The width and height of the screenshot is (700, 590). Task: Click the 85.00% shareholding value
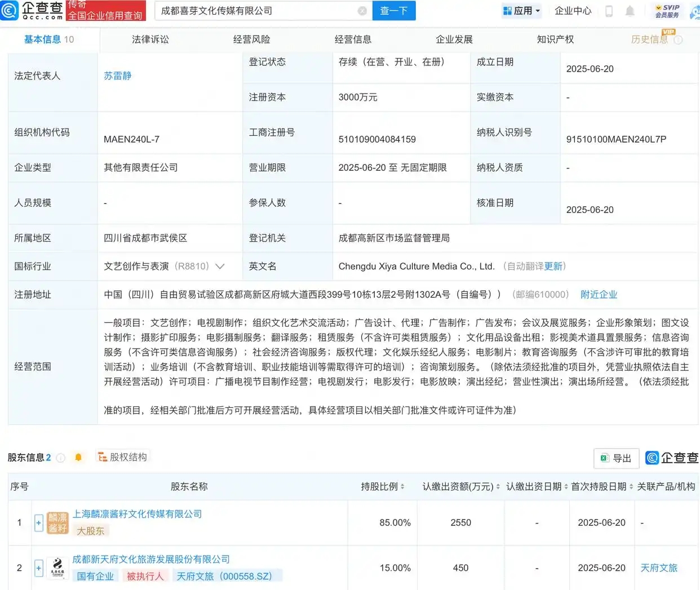395,523
